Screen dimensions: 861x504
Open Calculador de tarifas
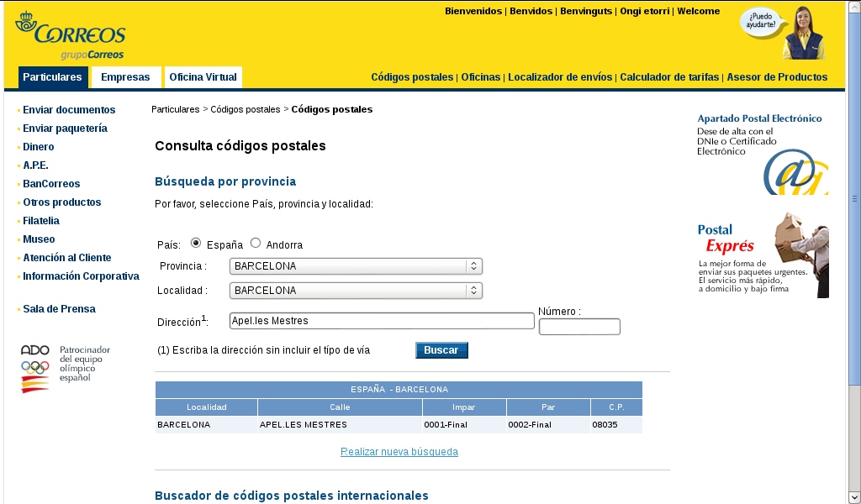tap(669, 77)
